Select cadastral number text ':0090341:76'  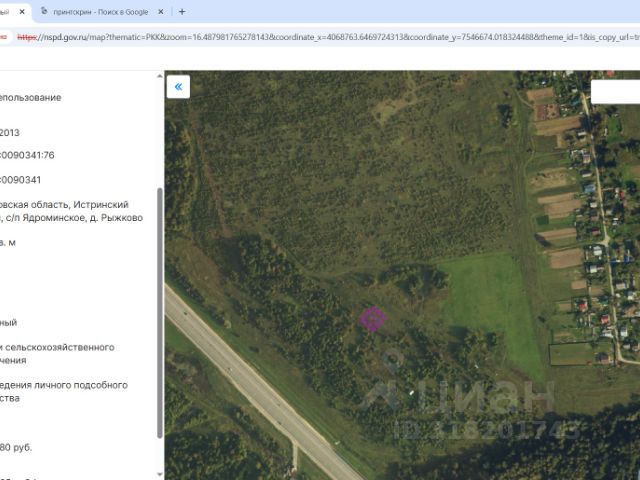[27, 155]
